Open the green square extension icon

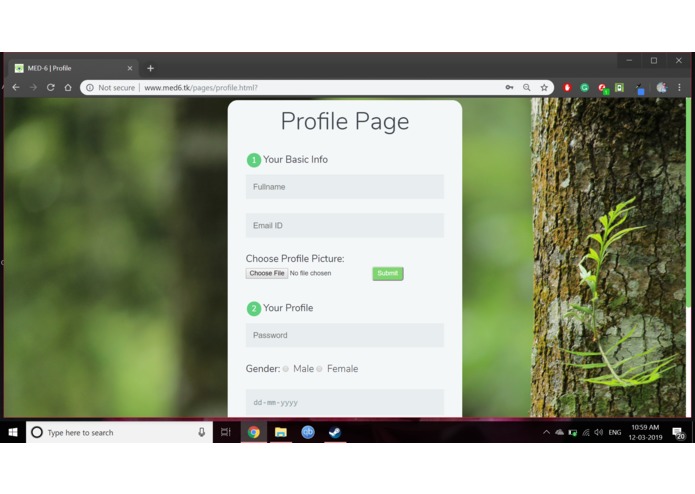coord(619,87)
